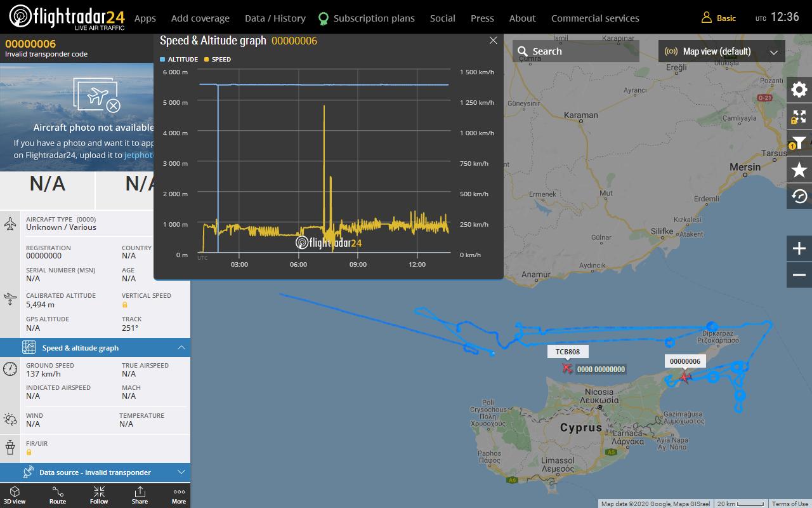Click the Cyprus country label on map
The image size is (812, 508).
[x=581, y=428]
